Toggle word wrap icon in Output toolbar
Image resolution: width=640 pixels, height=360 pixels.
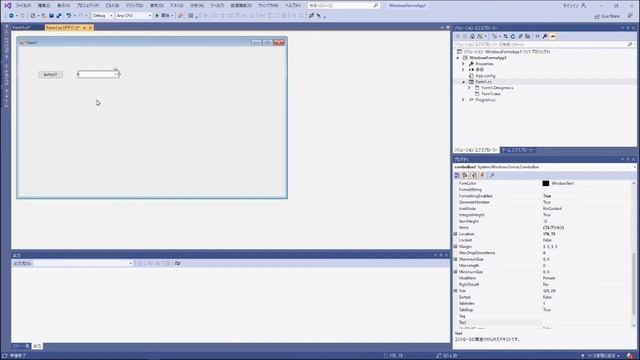click(x=177, y=263)
